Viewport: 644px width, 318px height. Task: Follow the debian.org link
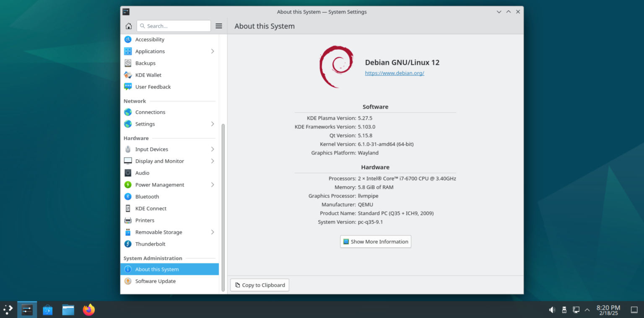pyautogui.click(x=394, y=73)
